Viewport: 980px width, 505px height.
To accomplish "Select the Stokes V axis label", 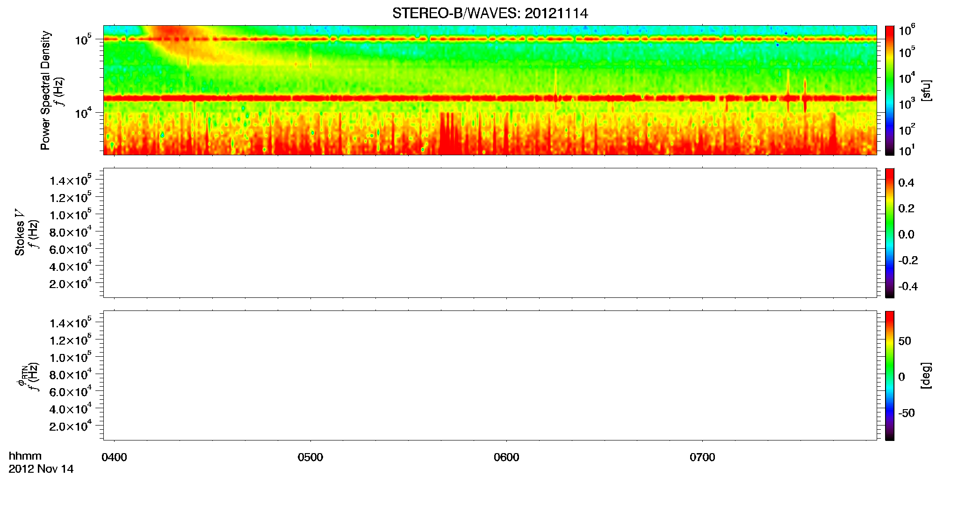I will (20, 232).
